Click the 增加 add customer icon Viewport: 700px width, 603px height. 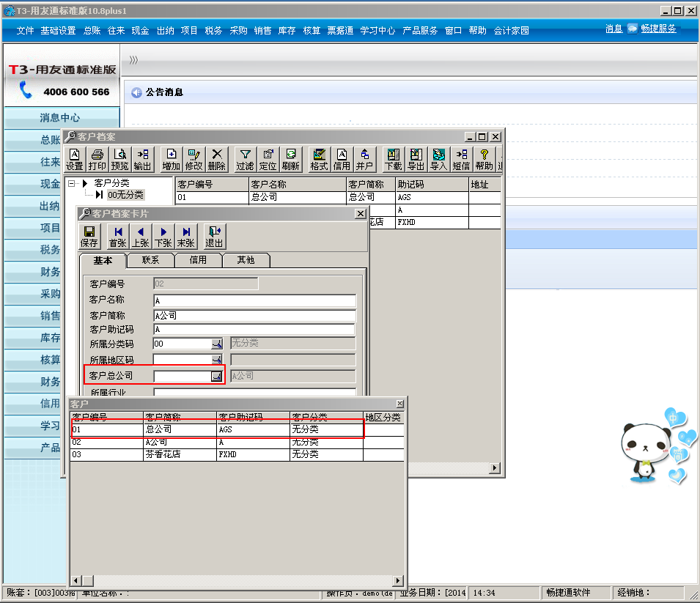point(171,159)
